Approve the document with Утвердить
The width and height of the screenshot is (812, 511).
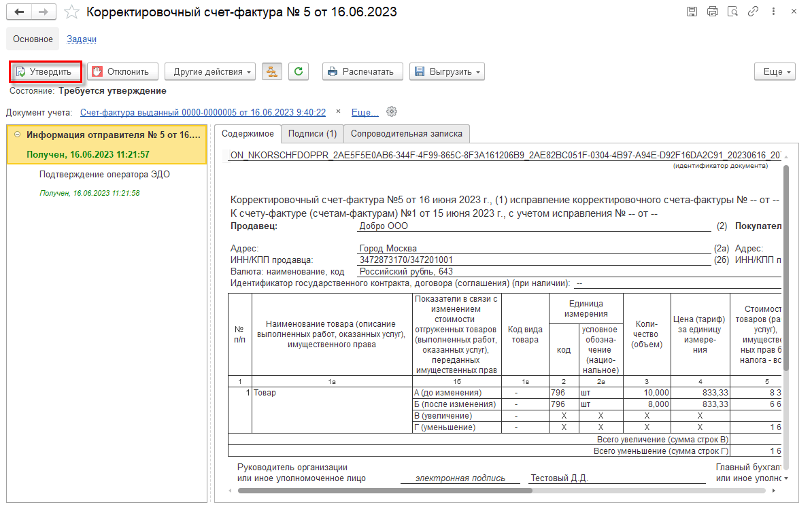(x=46, y=71)
